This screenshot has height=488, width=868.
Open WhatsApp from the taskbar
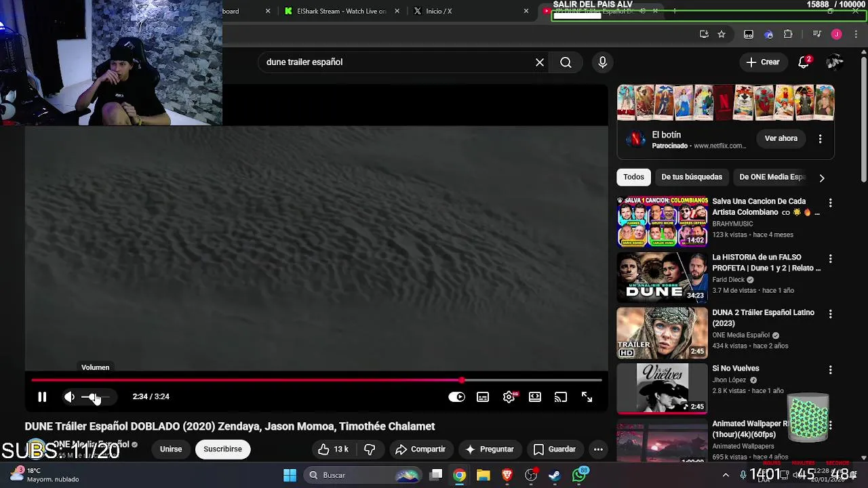pos(580,474)
